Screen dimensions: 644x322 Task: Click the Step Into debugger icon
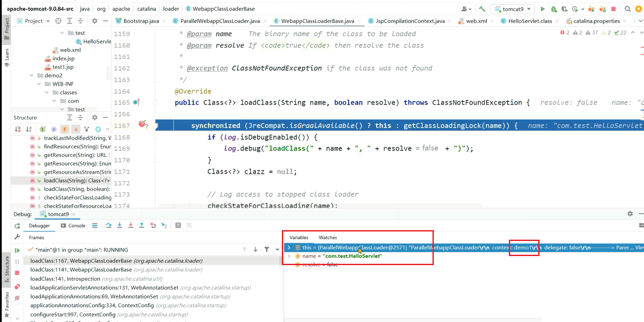click(120, 225)
